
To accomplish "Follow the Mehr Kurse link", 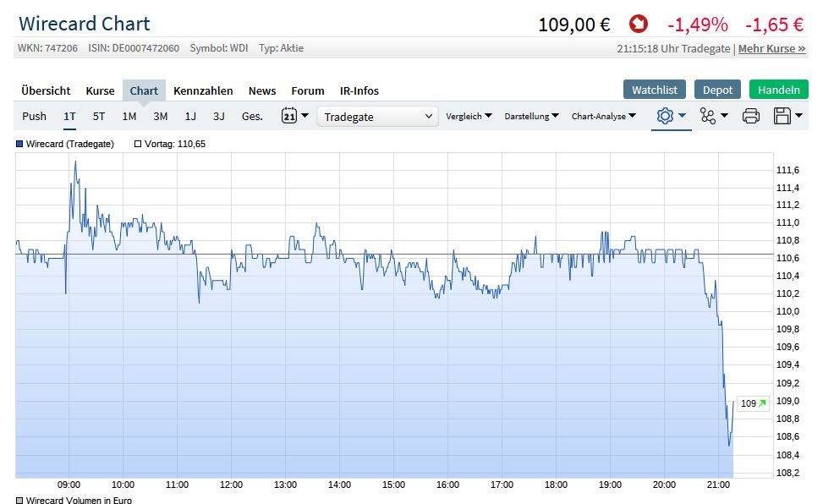I will pos(772,48).
